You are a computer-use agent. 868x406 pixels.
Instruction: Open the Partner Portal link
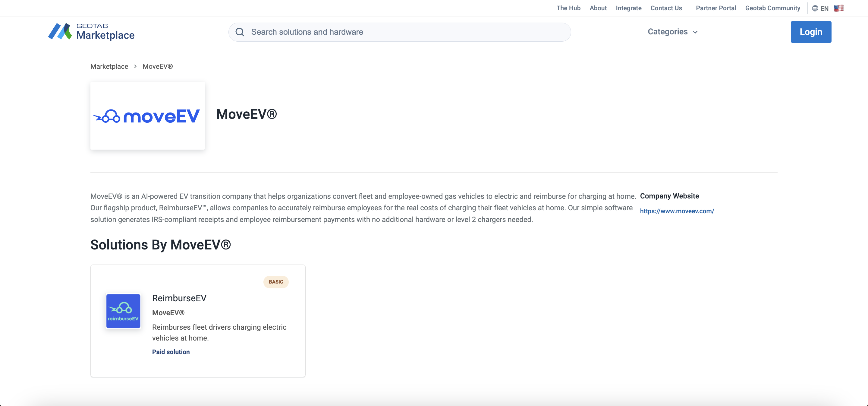(716, 8)
